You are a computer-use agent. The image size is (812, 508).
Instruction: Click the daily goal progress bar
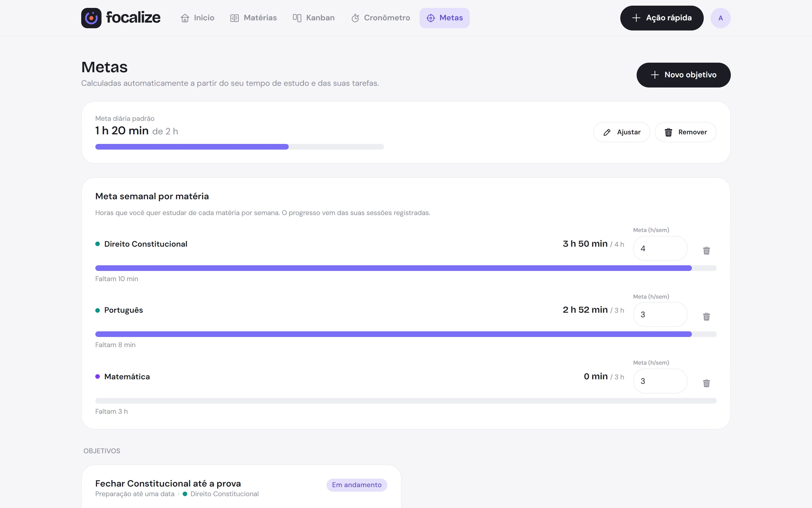tap(240, 147)
